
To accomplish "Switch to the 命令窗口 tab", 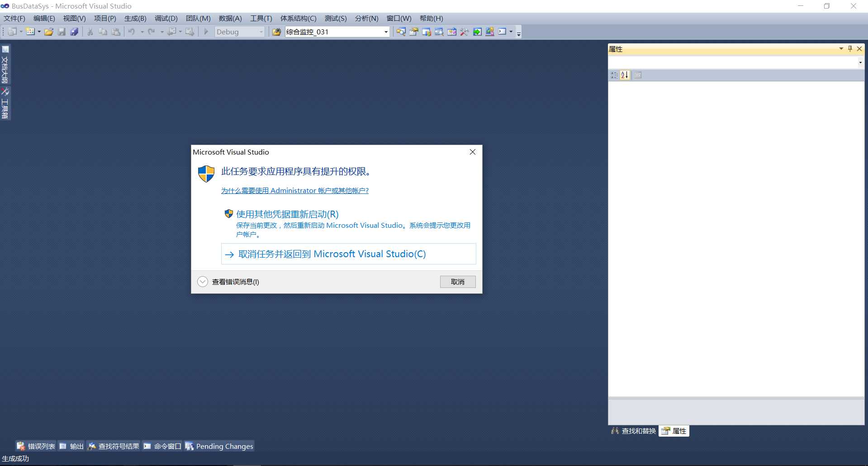I will click(162, 446).
